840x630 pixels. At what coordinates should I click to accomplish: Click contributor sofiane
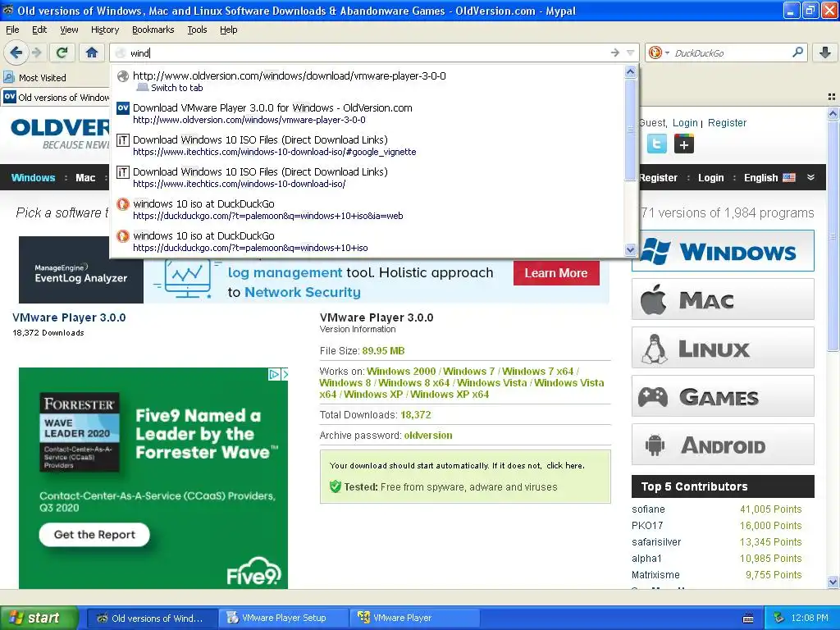pyautogui.click(x=648, y=509)
